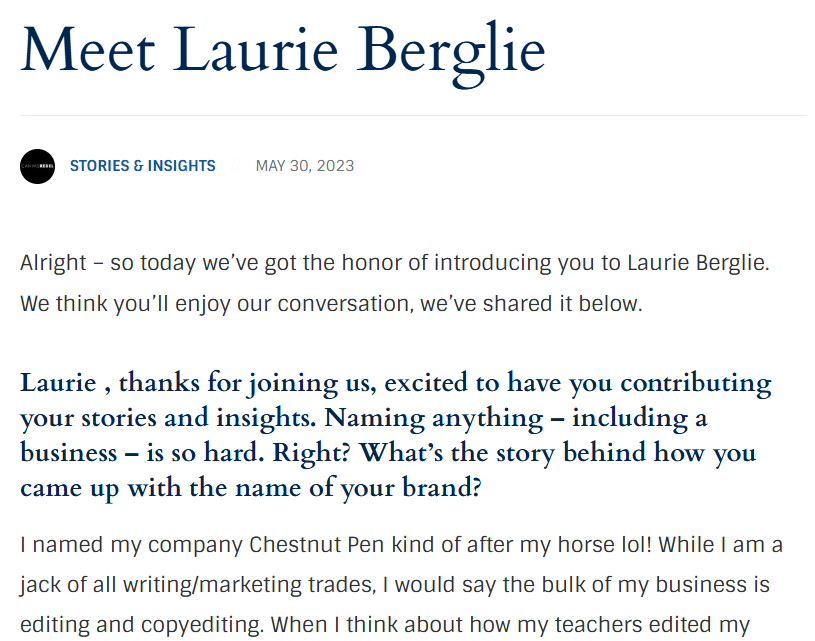Click "Chestnut Pen" in the answer paragraph
The height and width of the screenshot is (641, 815).
308,547
